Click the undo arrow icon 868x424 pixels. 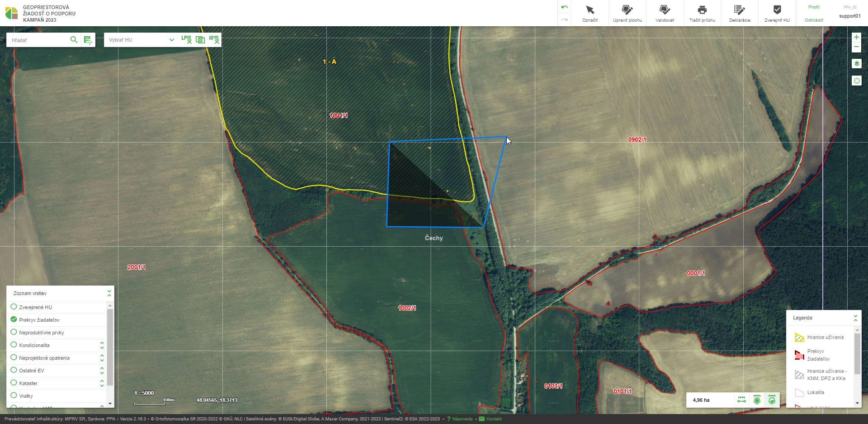564,7
